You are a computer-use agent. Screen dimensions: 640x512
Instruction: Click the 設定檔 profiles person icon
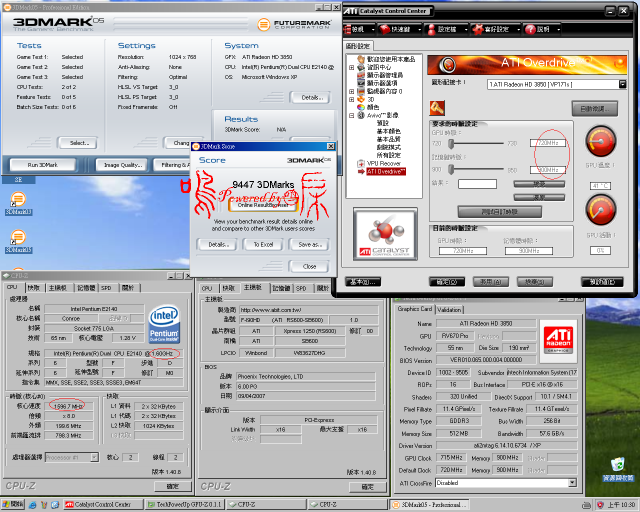[x=431, y=29]
